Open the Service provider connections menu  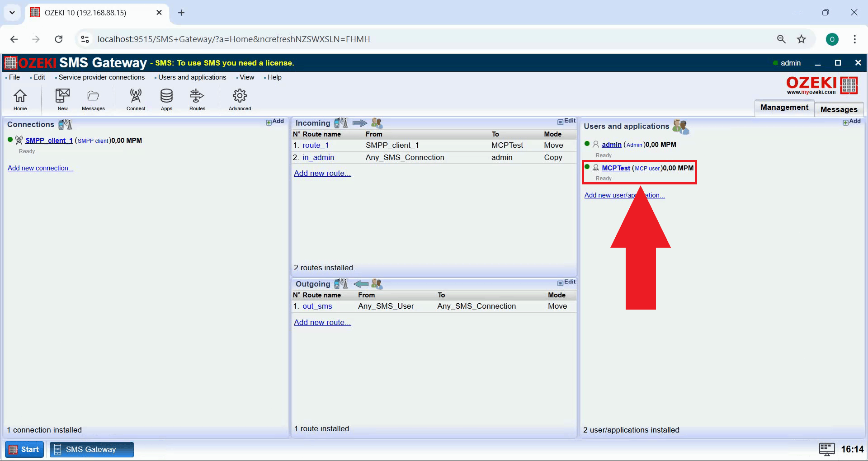click(101, 77)
